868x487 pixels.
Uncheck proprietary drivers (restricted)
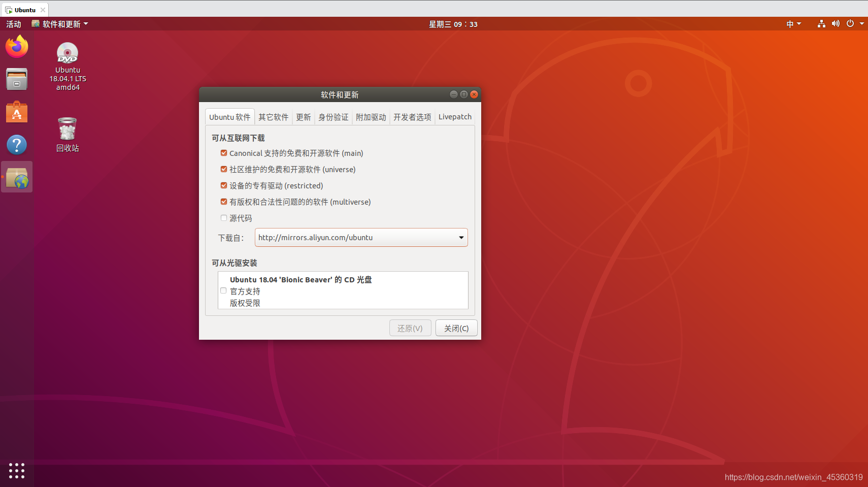(x=224, y=185)
